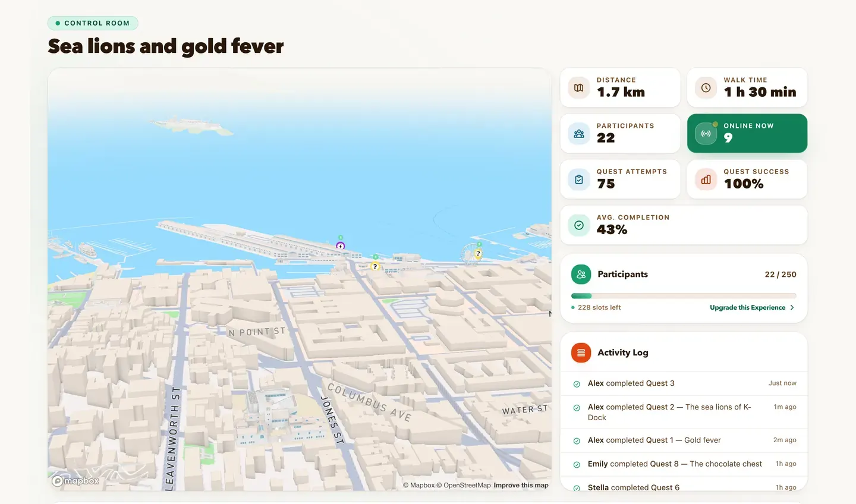The height and width of the screenshot is (504, 856).
Task: Click the 1 h 30 min walk time value
Action: tap(760, 92)
